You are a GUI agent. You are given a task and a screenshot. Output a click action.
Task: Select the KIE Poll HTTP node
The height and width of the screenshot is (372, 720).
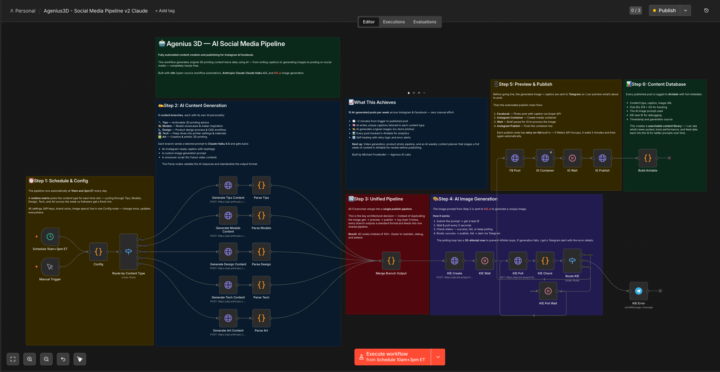[x=518, y=261]
